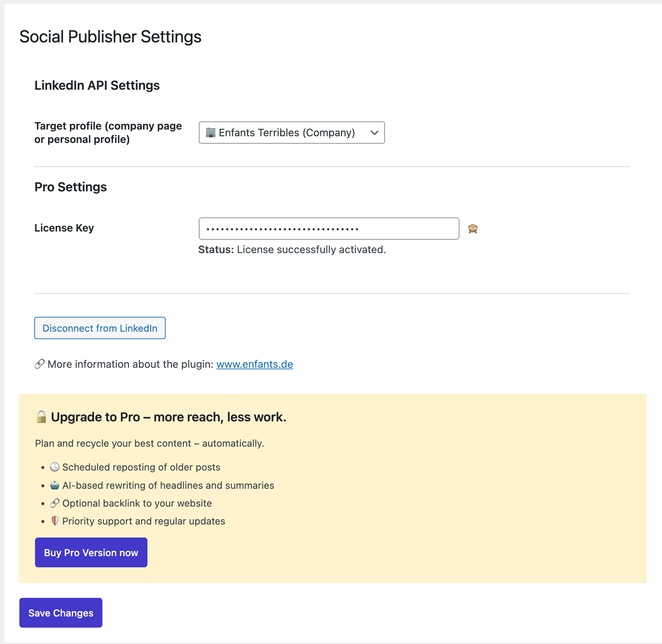This screenshot has height=644, width=662.
Task: Click the chain icon before plugin information
Action: point(39,364)
